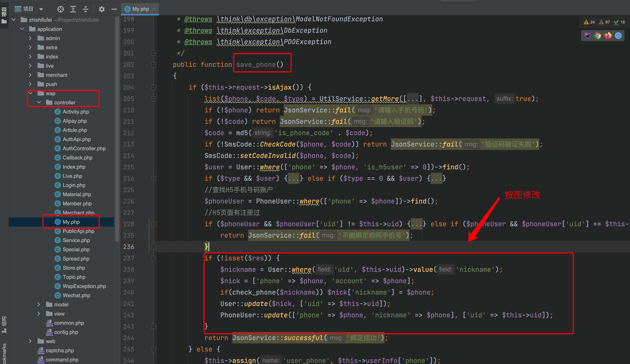
Task: Expand the view folder
Action: pyautogui.click(x=39, y=314)
